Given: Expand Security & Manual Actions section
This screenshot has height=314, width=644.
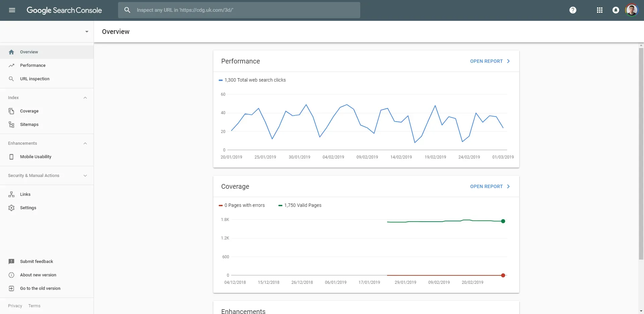Looking at the screenshot, I should [85, 176].
